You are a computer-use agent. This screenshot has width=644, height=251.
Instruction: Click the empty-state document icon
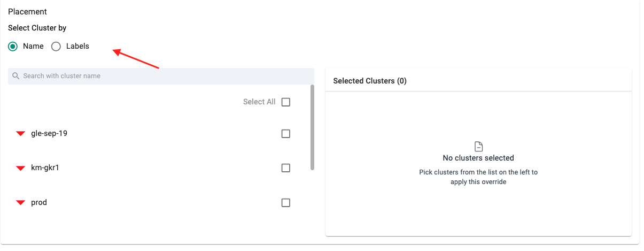point(478,146)
